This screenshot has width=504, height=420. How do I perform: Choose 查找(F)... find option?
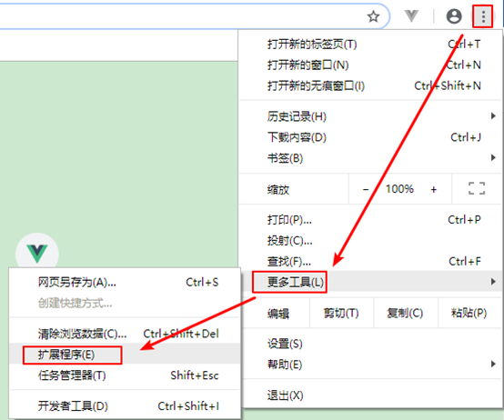(x=369, y=262)
